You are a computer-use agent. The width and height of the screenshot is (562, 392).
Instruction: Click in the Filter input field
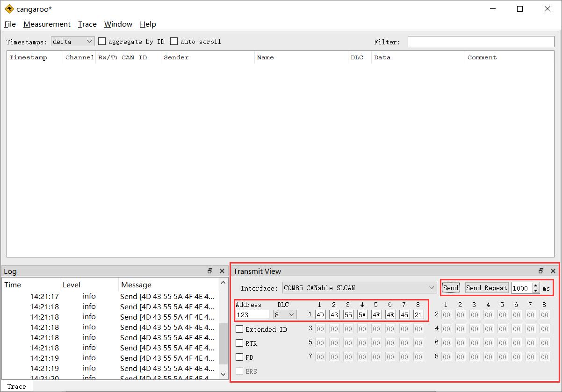coord(481,42)
